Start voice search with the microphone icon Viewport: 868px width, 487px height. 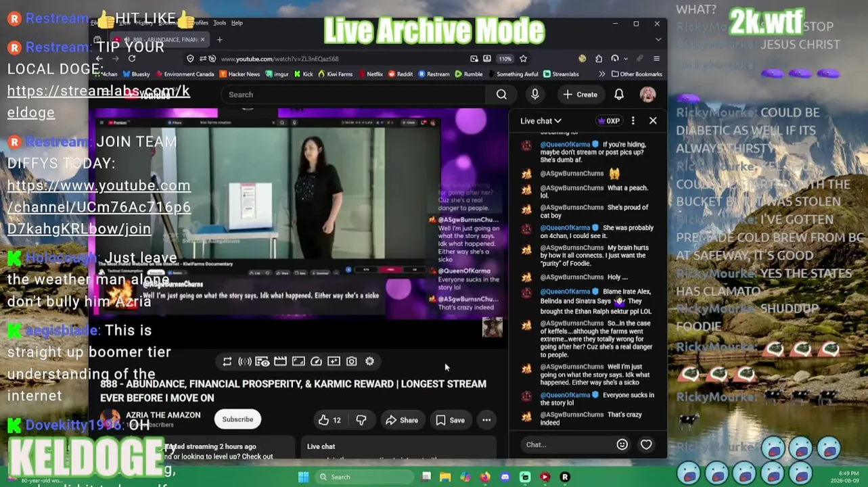point(535,95)
